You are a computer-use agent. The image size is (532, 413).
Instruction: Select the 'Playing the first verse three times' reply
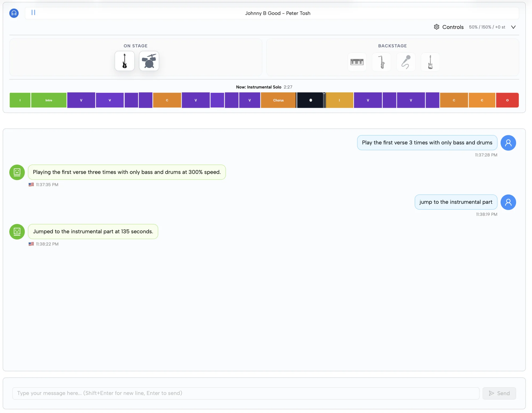(x=127, y=172)
